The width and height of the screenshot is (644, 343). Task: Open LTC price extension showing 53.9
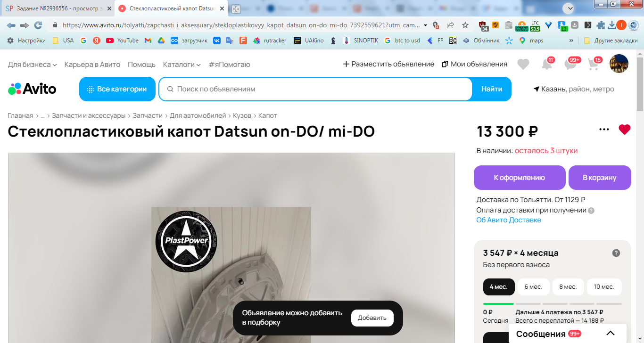tap(535, 25)
